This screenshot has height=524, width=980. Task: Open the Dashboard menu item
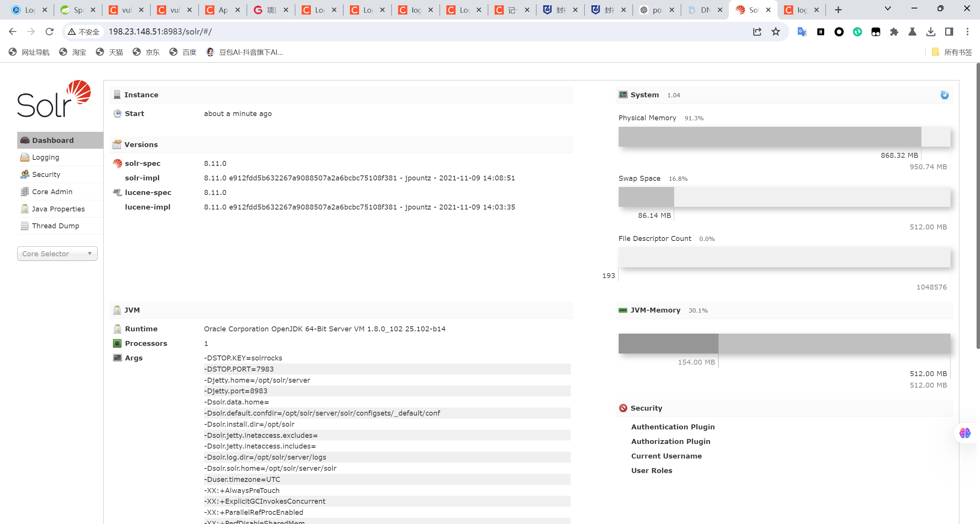60,140
